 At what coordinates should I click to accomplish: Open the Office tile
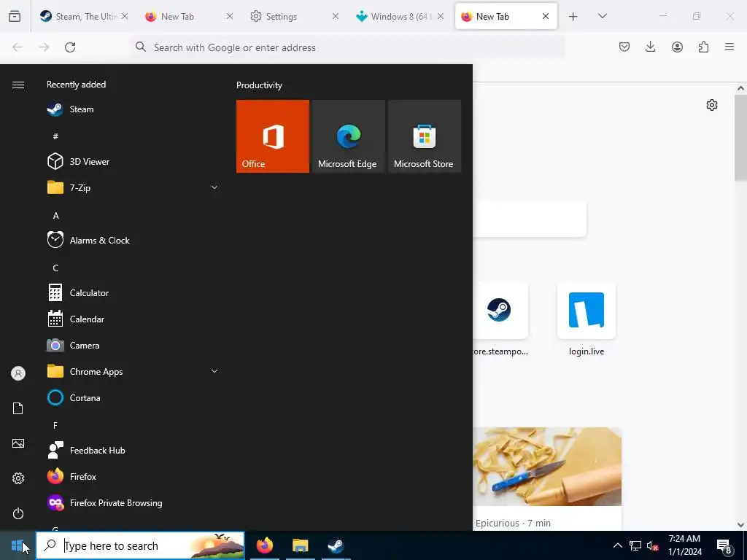[273, 136]
